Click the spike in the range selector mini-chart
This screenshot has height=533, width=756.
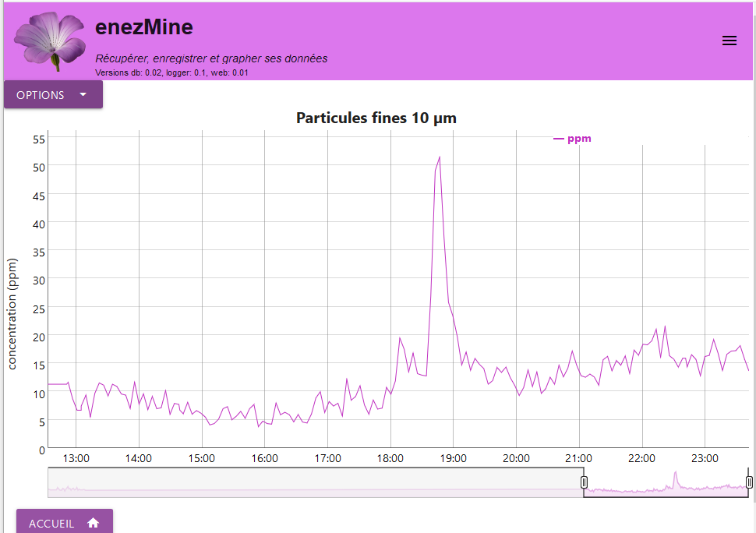pyautogui.click(x=676, y=477)
